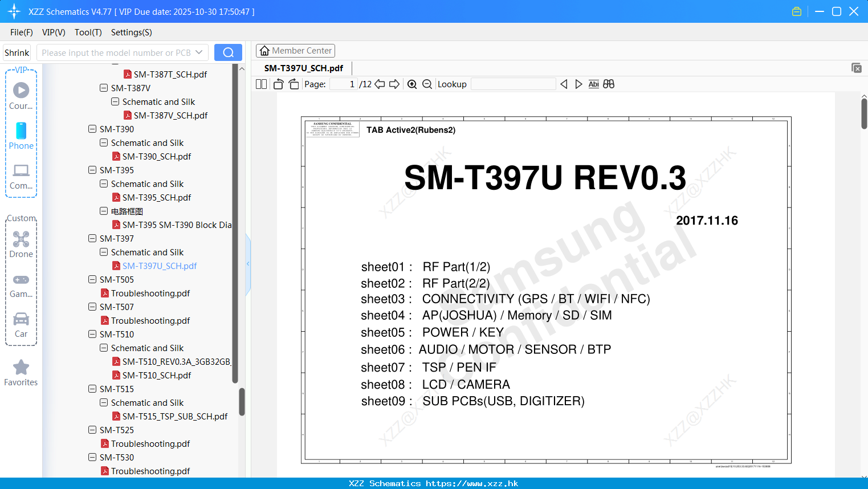Viewport: 868px width, 489px height.
Task: Click the page number field
Action: [x=343, y=84]
